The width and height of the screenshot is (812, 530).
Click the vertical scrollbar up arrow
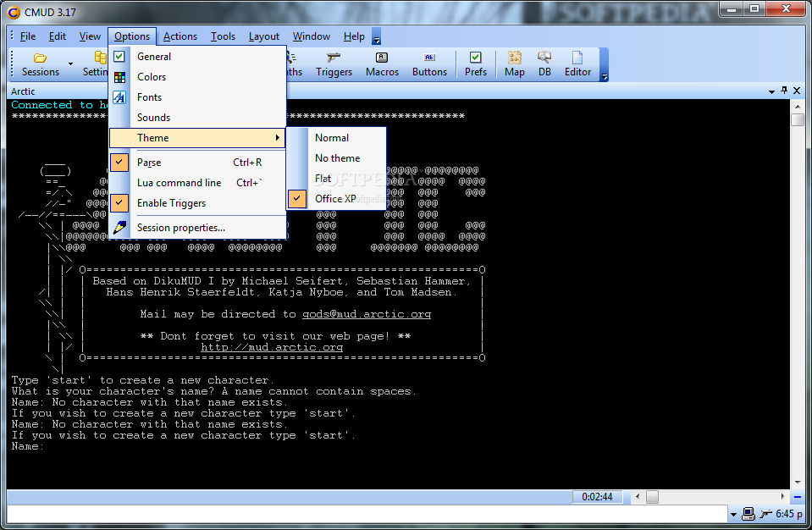(x=798, y=106)
